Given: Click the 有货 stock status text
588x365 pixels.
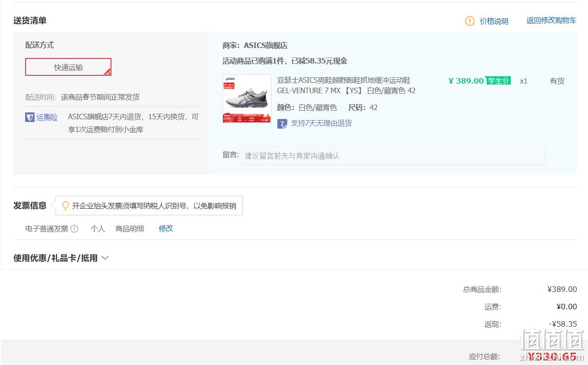Looking at the screenshot, I should tap(557, 81).
